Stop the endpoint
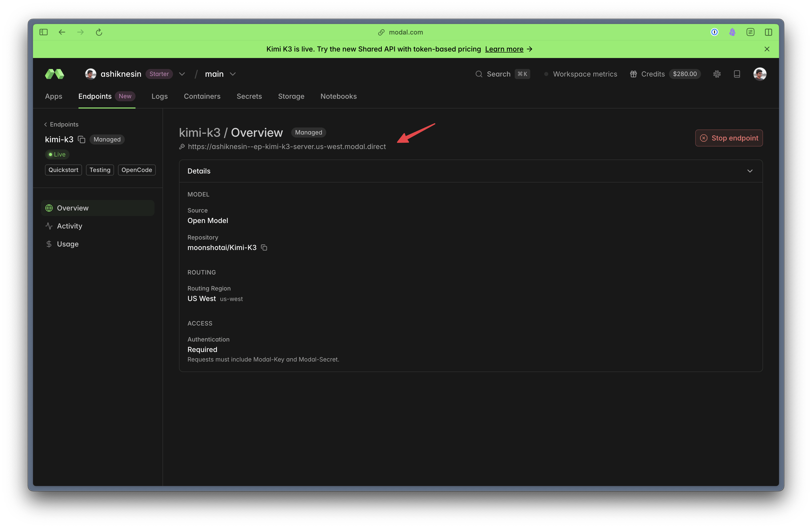Image resolution: width=812 pixels, height=528 pixels. [729, 138]
